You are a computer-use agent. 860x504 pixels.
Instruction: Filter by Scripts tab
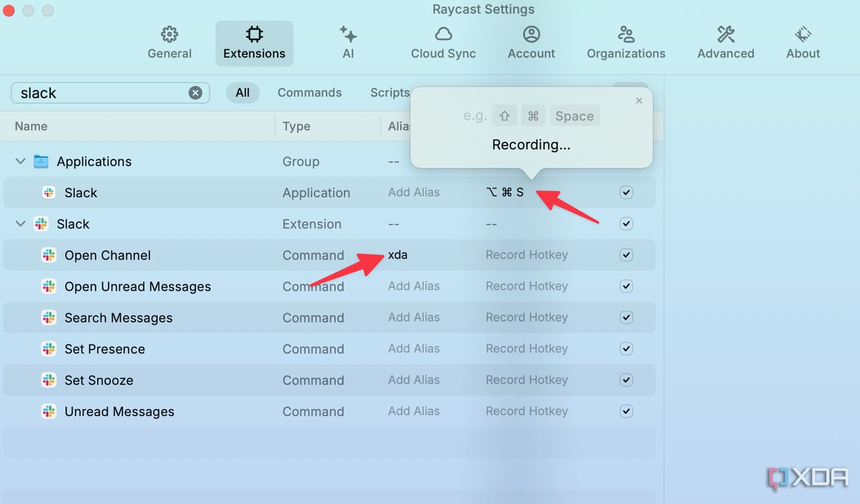coord(389,93)
